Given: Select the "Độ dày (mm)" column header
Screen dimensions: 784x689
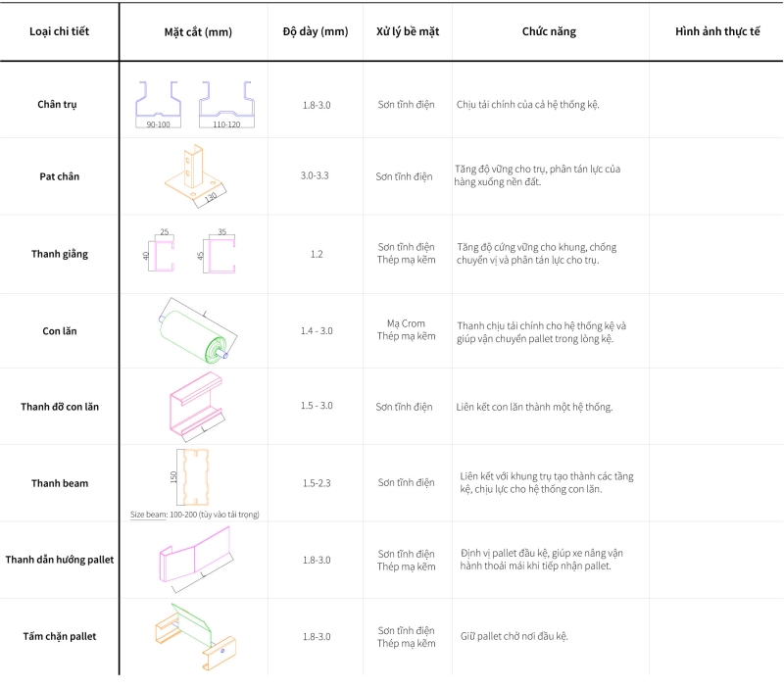Looking at the screenshot, I should click(x=316, y=31).
